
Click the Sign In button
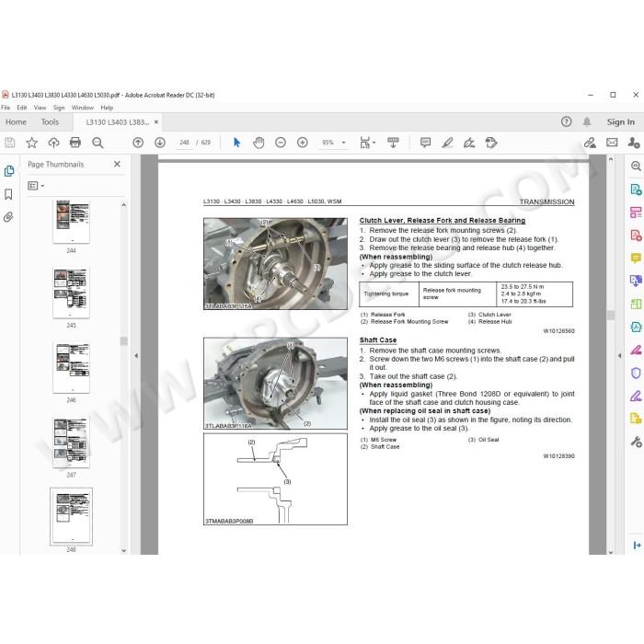tap(620, 122)
